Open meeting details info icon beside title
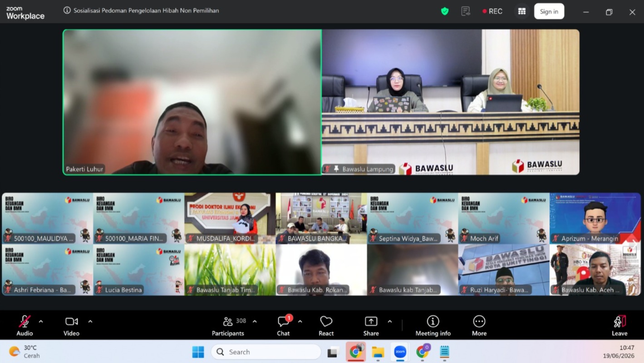The height and width of the screenshot is (363, 644). (67, 10)
